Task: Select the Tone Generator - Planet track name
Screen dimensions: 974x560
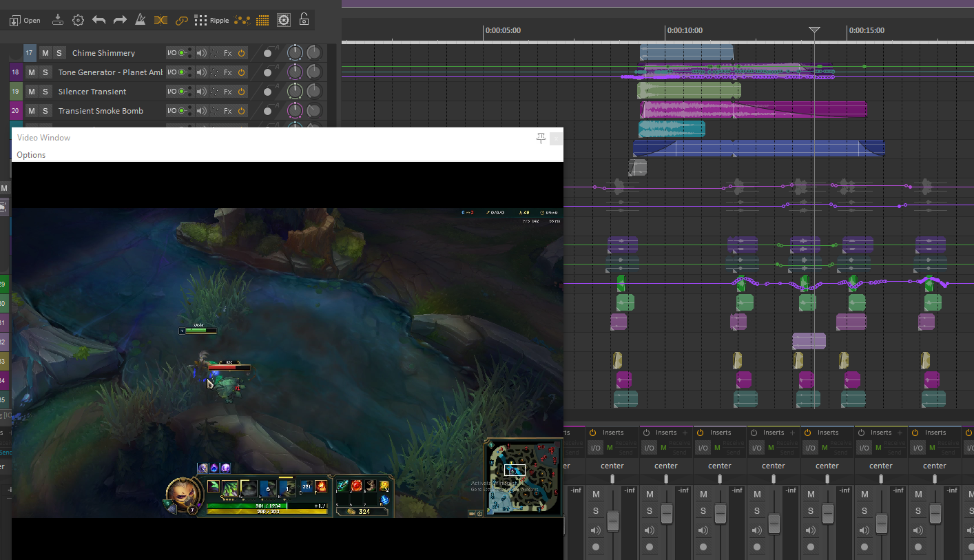Action: point(110,72)
